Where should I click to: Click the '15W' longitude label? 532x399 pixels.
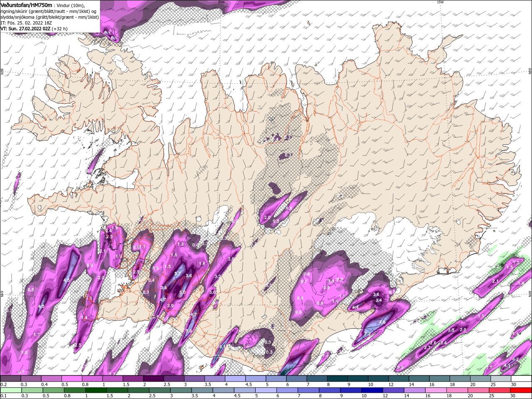point(440,2)
